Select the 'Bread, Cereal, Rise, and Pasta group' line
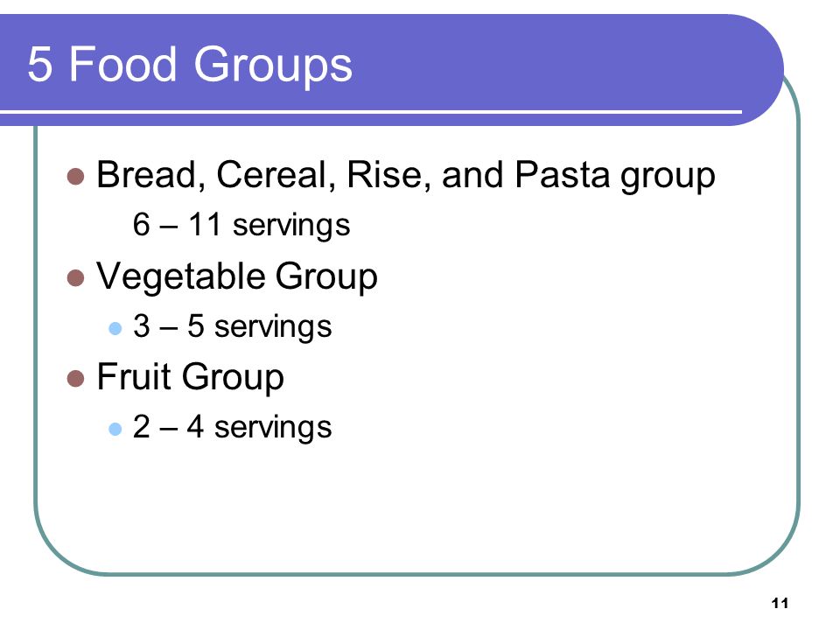Image resolution: width=840 pixels, height=630 pixels. pos(405,175)
